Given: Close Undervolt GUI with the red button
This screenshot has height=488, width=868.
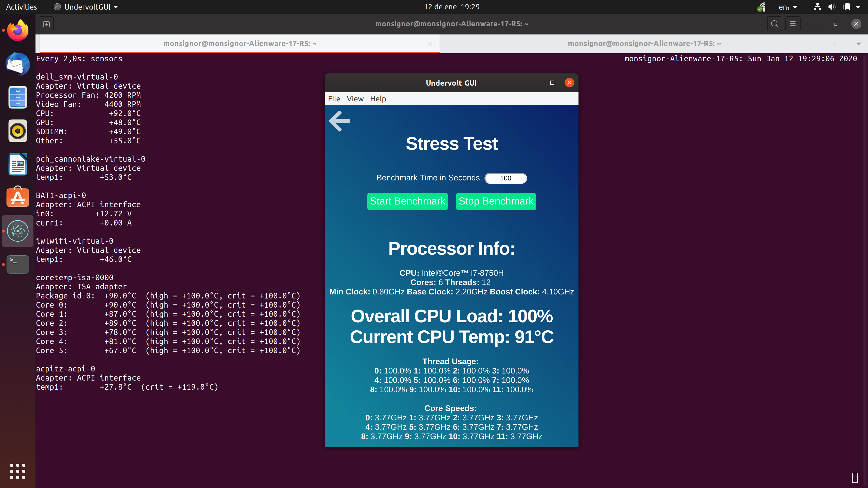Looking at the screenshot, I should point(569,83).
